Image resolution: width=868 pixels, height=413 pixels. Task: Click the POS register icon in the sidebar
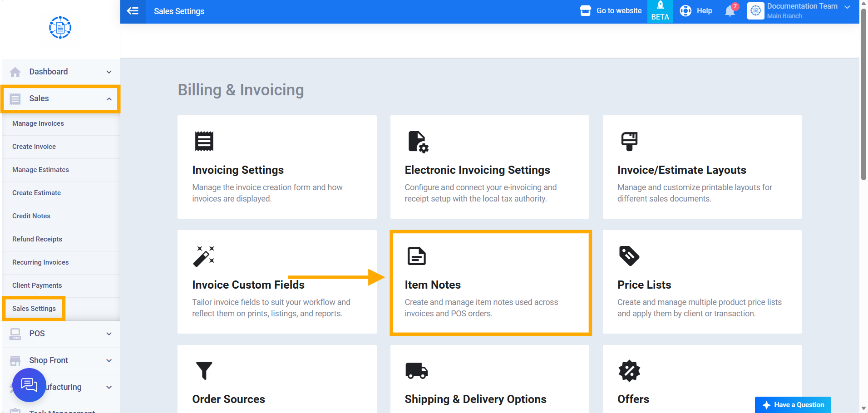pyautogui.click(x=15, y=334)
